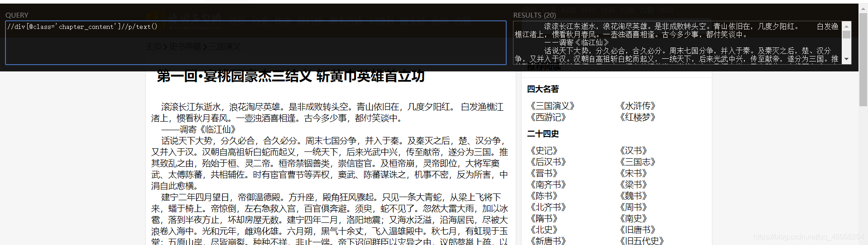Open the 《宋书》 link
This screenshot has height=245, width=868.
pyautogui.click(x=633, y=173)
